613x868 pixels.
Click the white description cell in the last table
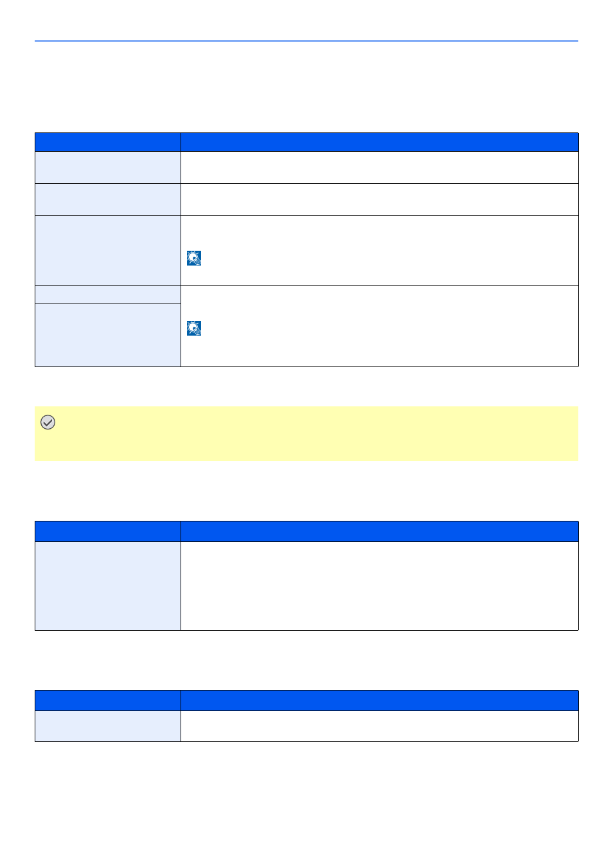point(380,726)
